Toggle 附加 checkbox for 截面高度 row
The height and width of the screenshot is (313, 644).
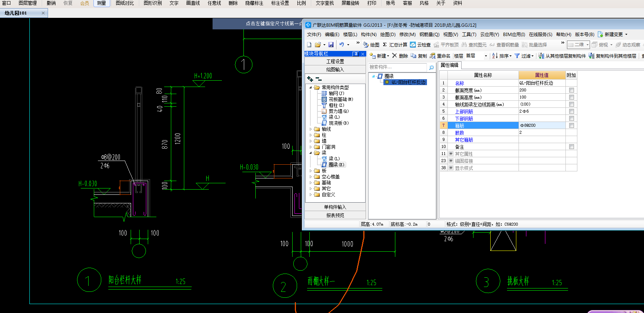click(571, 97)
